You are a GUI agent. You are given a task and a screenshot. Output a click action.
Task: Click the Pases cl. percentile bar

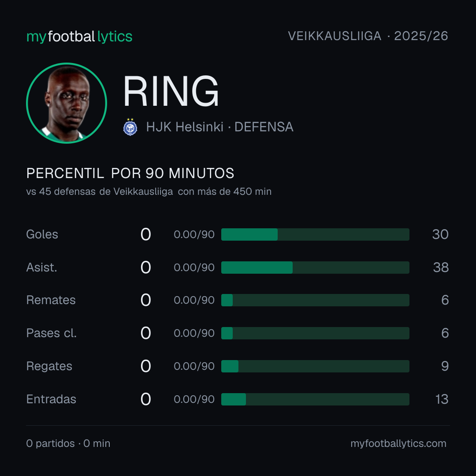click(x=315, y=333)
